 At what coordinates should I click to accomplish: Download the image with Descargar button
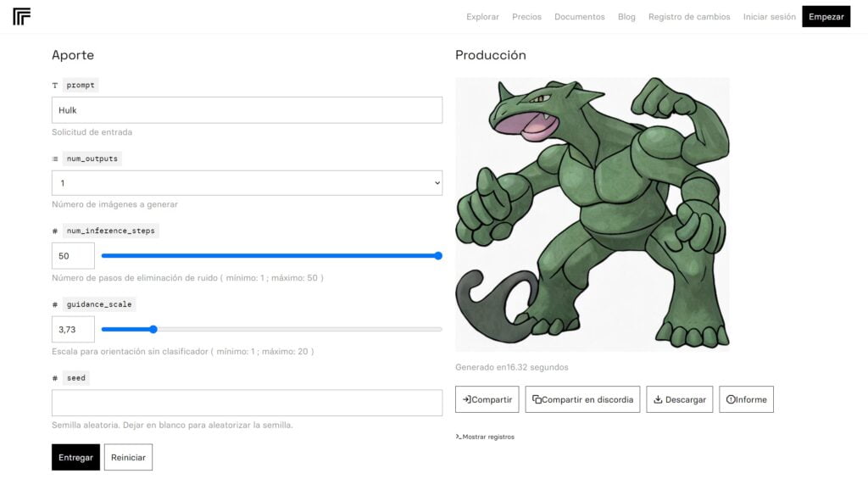coord(679,399)
